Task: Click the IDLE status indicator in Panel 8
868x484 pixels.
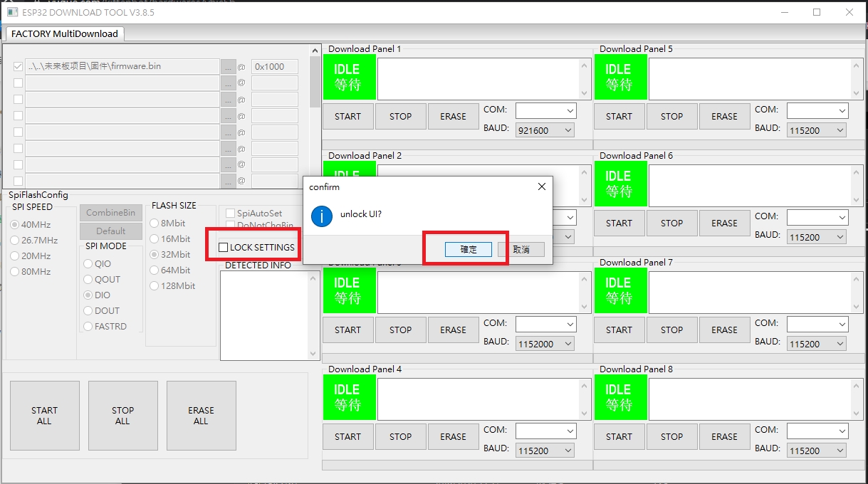Action: pyautogui.click(x=618, y=397)
